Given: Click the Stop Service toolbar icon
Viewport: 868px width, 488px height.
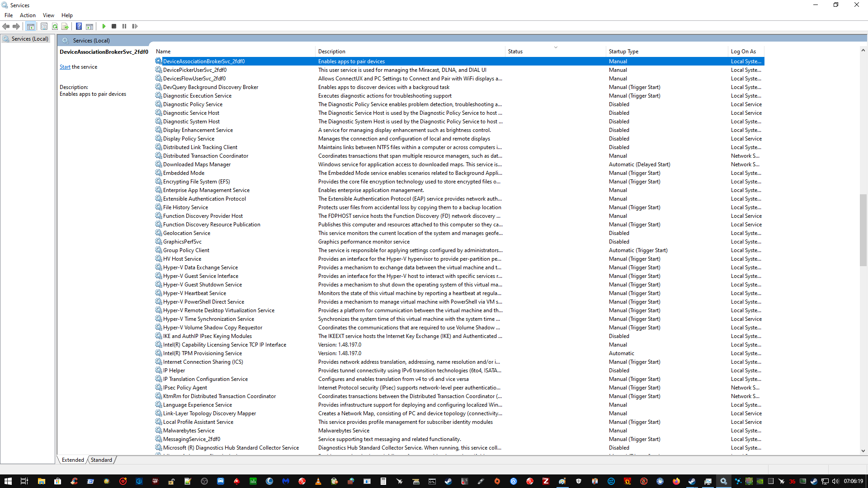Looking at the screenshot, I should point(114,26).
